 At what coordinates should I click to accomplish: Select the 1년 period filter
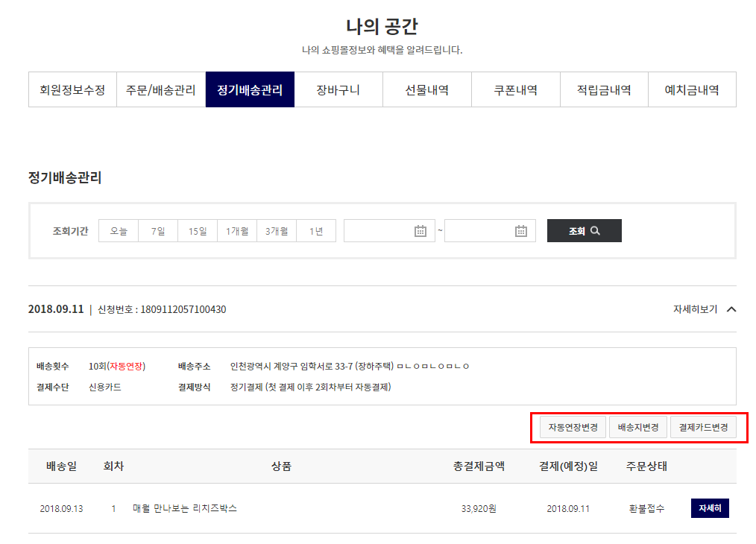(316, 231)
